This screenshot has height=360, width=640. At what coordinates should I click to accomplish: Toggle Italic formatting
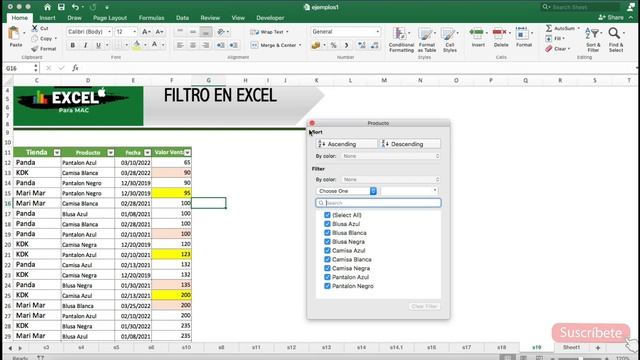pyautogui.click(x=85, y=45)
